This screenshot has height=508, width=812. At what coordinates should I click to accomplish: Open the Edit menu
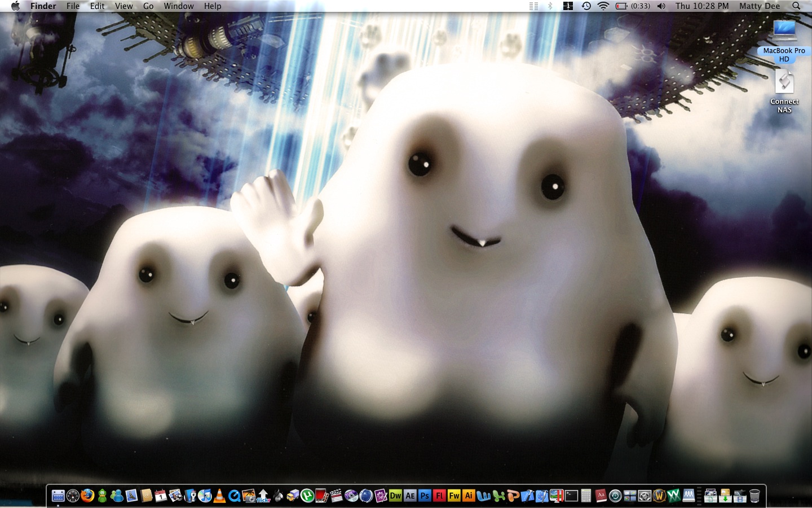point(97,6)
